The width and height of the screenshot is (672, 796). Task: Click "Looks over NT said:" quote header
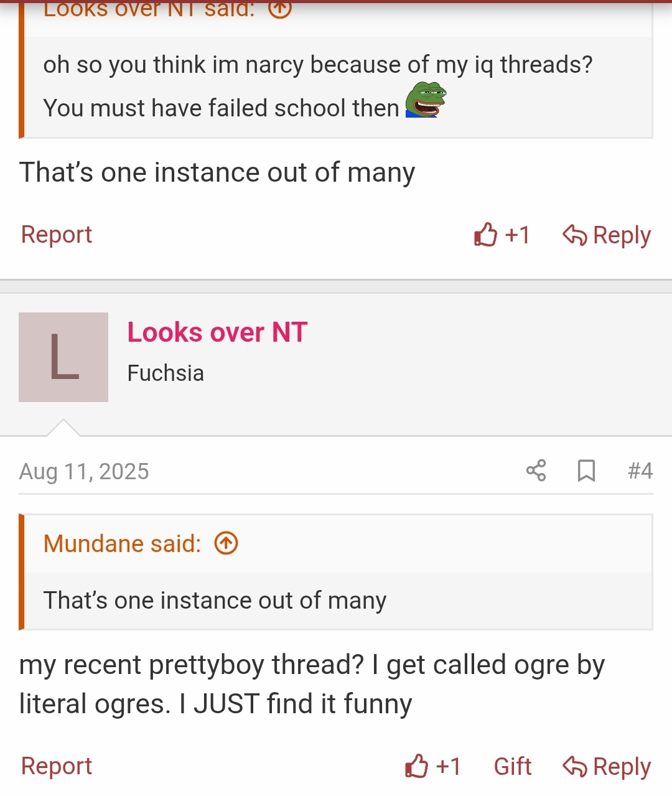tap(149, 9)
